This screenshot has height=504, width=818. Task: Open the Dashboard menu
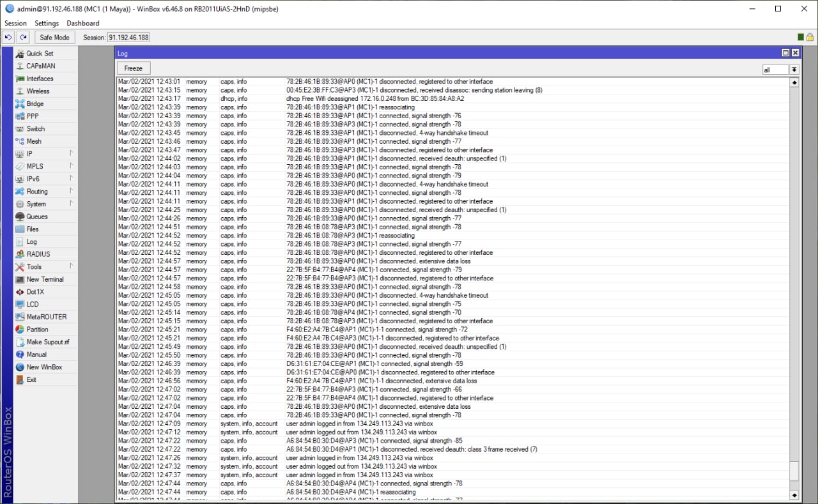[x=83, y=23]
